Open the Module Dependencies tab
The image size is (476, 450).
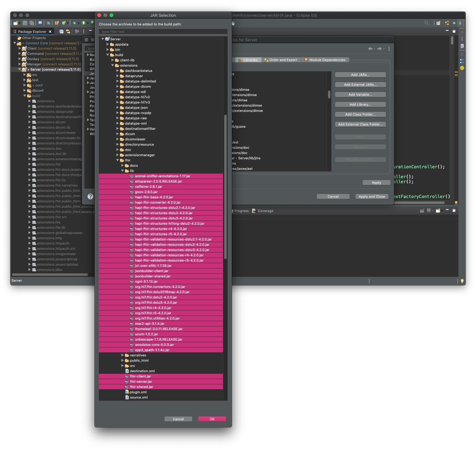[x=325, y=60]
